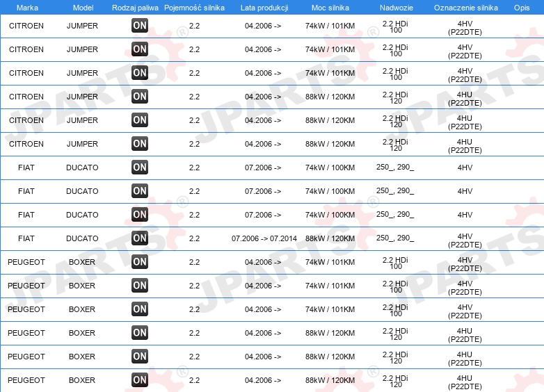Click the ON icon in first Peugeot Boxer row
544x392 pixels.
(140, 261)
